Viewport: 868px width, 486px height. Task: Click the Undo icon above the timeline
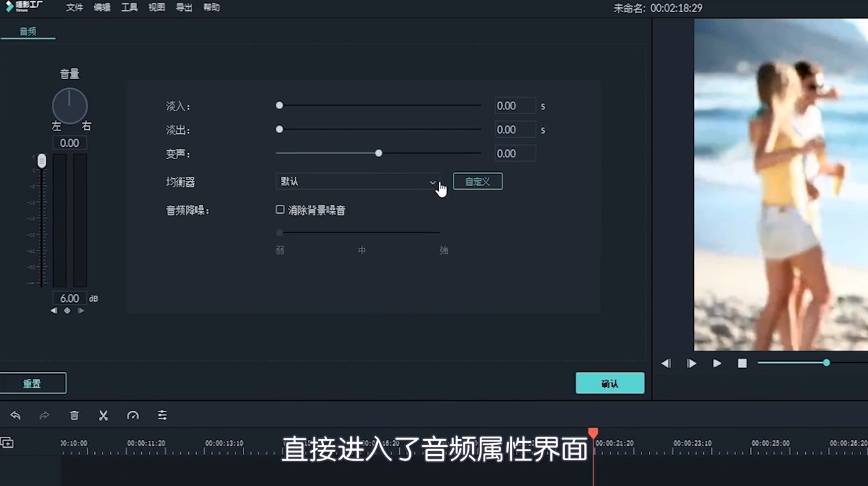click(x=15, y=415)
